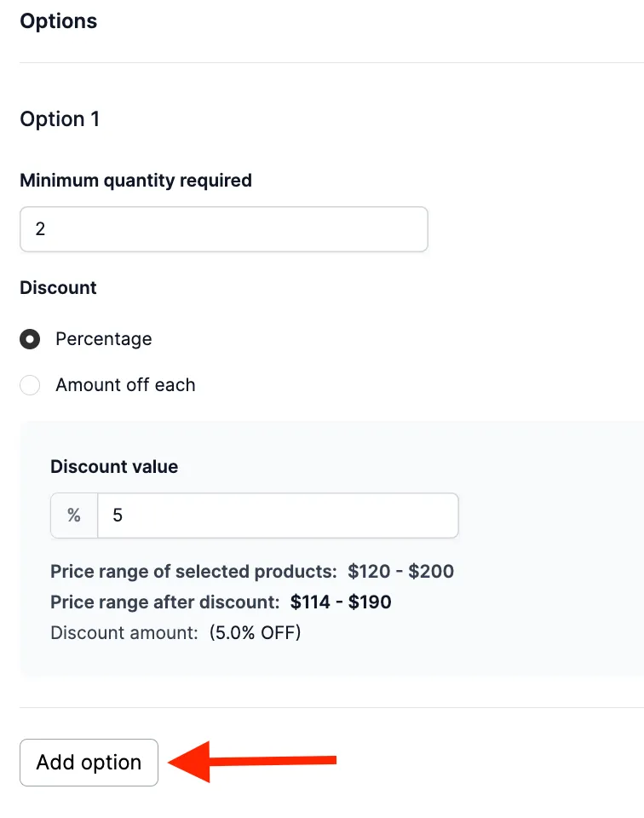Click the $114 - $190 discounted price value
Viewport: 644px width, 818px height.
point(341,602)
